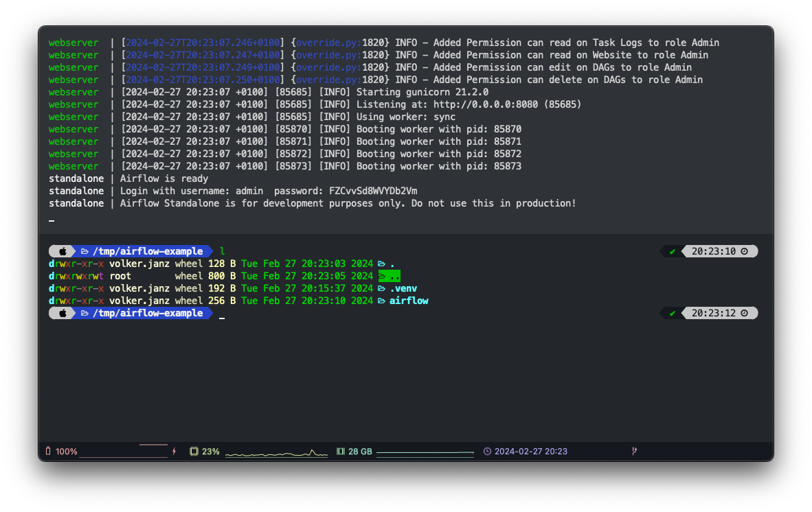Click the airflow directory name in listing
The image size is (812, 512).
[x=409, y=301]
